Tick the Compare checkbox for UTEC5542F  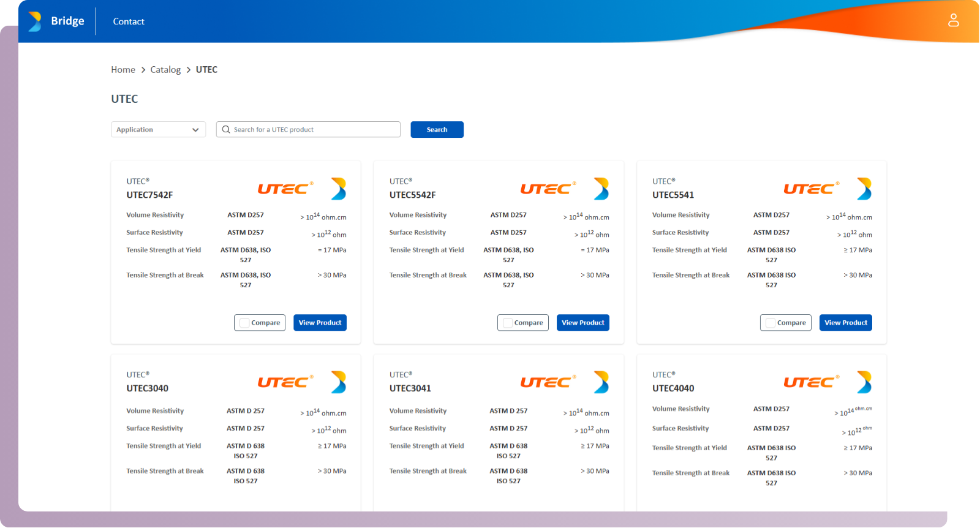[508, 323]
